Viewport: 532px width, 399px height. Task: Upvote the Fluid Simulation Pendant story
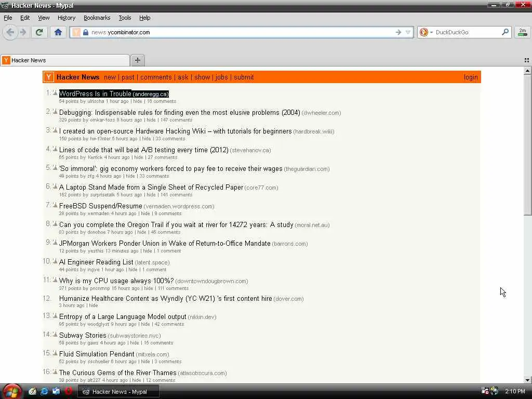(55, 353)
